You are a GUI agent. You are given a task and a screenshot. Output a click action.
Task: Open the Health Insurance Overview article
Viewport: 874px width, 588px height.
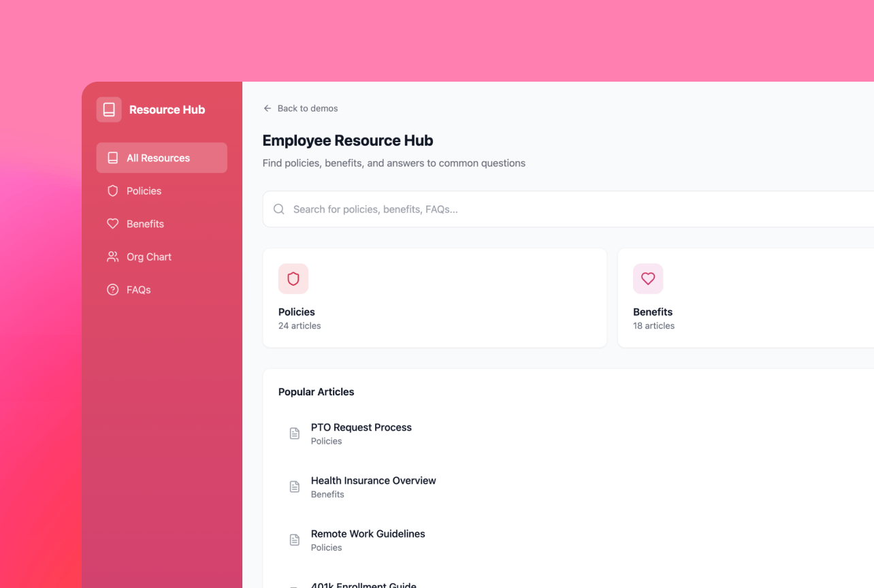click(x=373, y=481)
